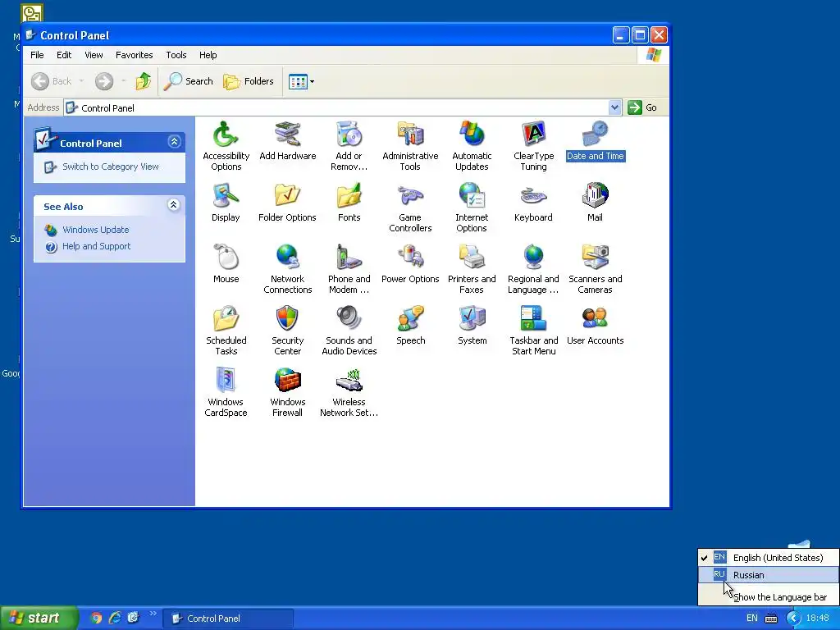Open the View menu
Viewport: 840px width, 630px height.
pyautogui.click(x=94, y=55)
